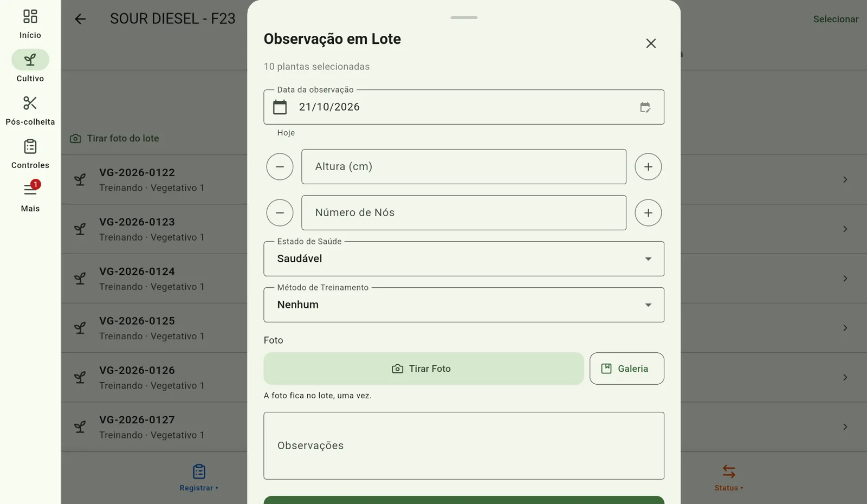Image resolution: width=867 pixels, height=504 pixels.
Task: Open Pós-colheita scissors icon
Action: pyautogui.click(x=30, y=103)
